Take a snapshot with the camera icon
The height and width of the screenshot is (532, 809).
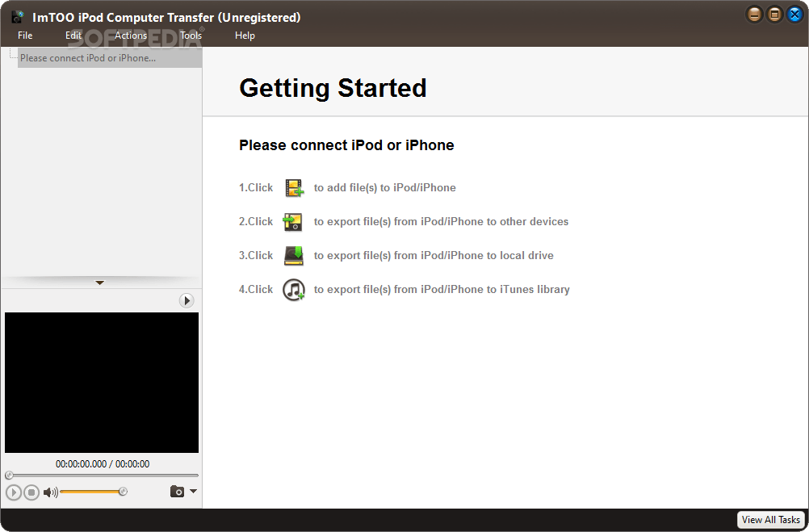tap(177, 492)
